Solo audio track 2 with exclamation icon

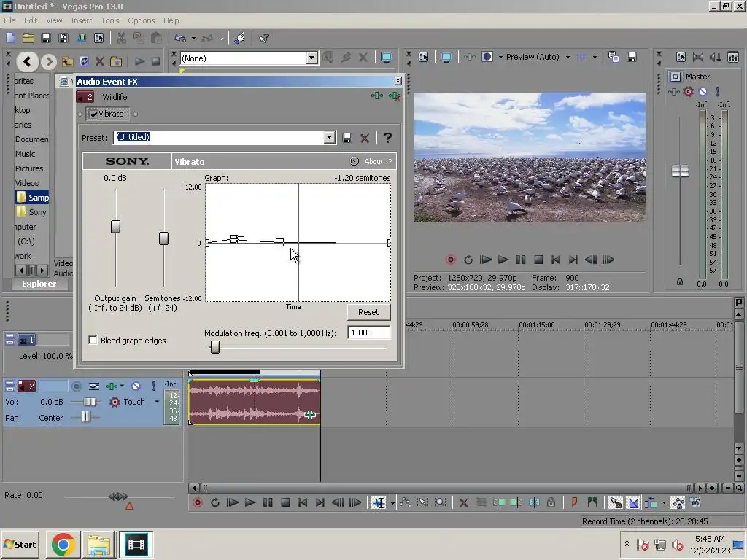pos(153,386)
